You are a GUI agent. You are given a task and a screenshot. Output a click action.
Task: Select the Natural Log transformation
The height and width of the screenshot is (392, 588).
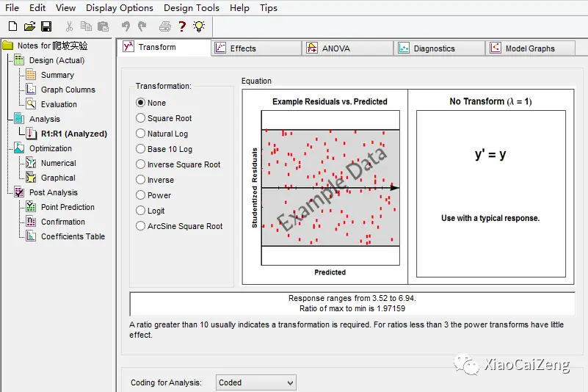coord(141,133)
